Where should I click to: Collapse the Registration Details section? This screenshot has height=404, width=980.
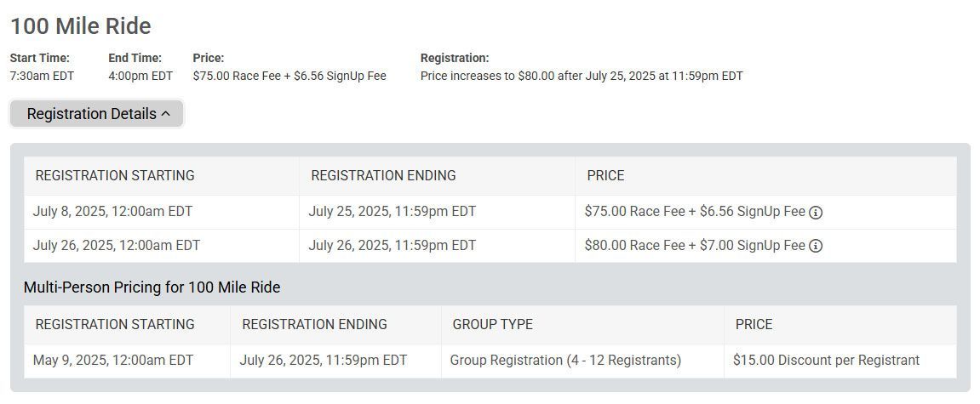point(97,114)
